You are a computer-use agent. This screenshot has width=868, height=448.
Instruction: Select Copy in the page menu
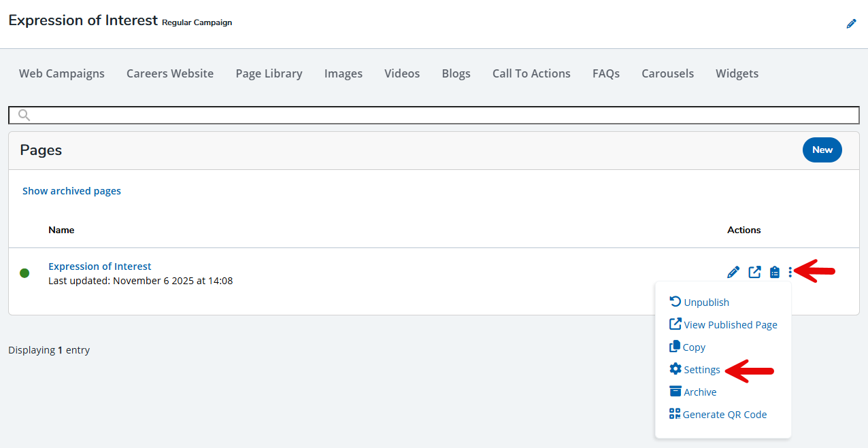(693, 347)
